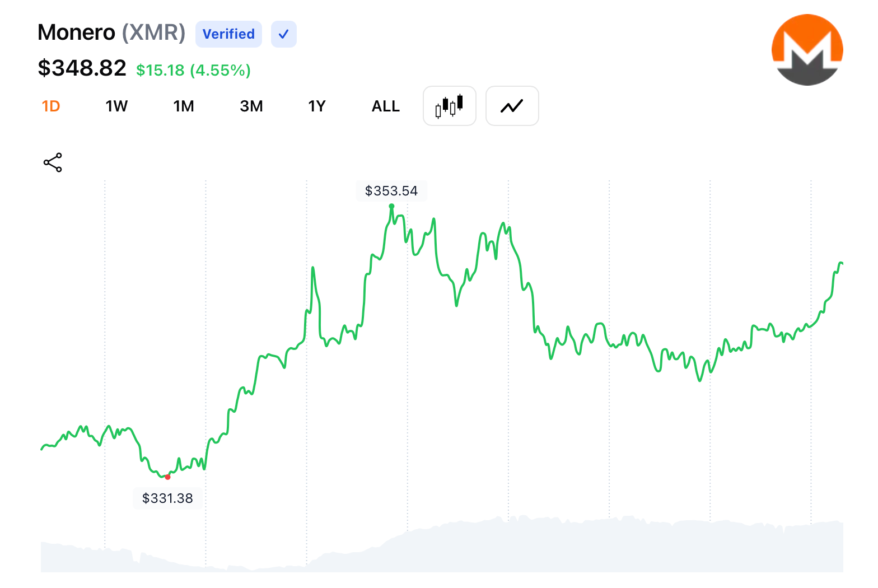878x588 pixels.
Task: Click the $353.54 high price label
Action: pyautogui.click(x=391, y=191)
